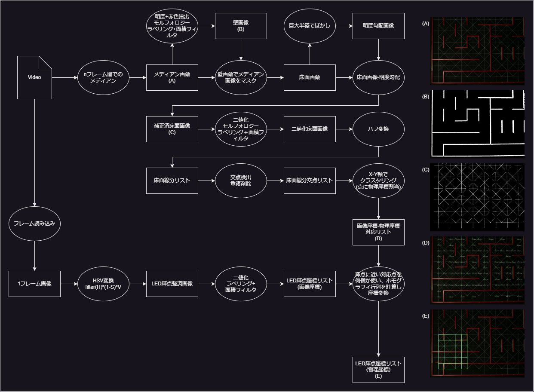This screenshot has height=392, width=534.
Task: Select the LED輝点強調画像 box
Action: [x=172, y=284]
